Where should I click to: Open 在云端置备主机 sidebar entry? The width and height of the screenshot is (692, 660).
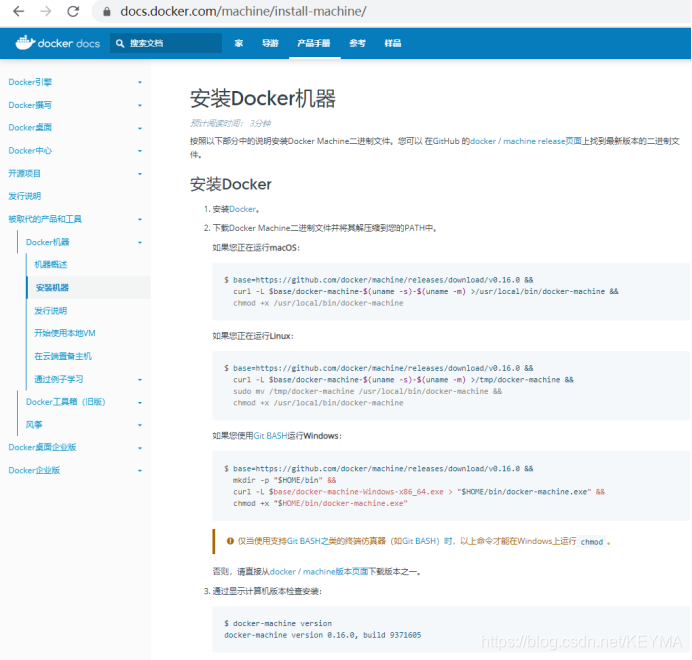[63, 356]
